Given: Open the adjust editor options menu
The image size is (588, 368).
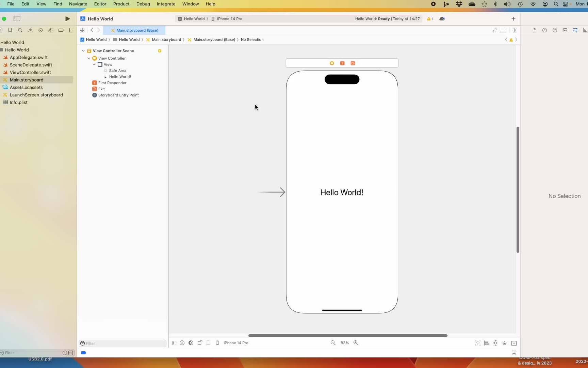Looking at the screenshot, I should tap(503, 30).
